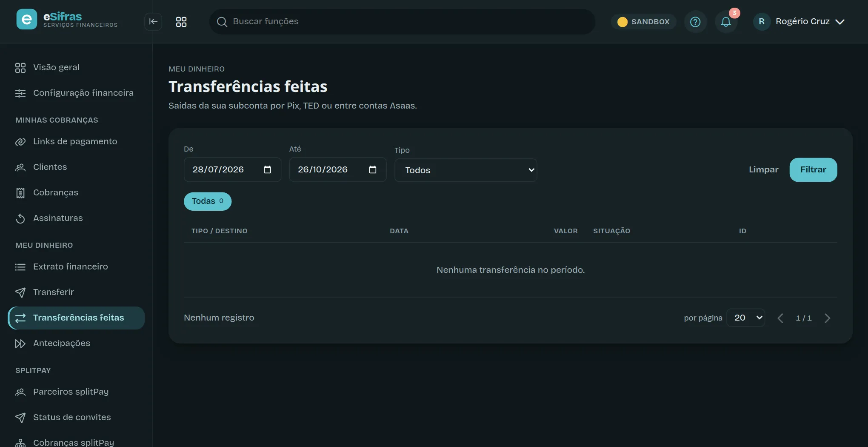Click the Antecipações fast-forward icon

click(x=20, y=344)
